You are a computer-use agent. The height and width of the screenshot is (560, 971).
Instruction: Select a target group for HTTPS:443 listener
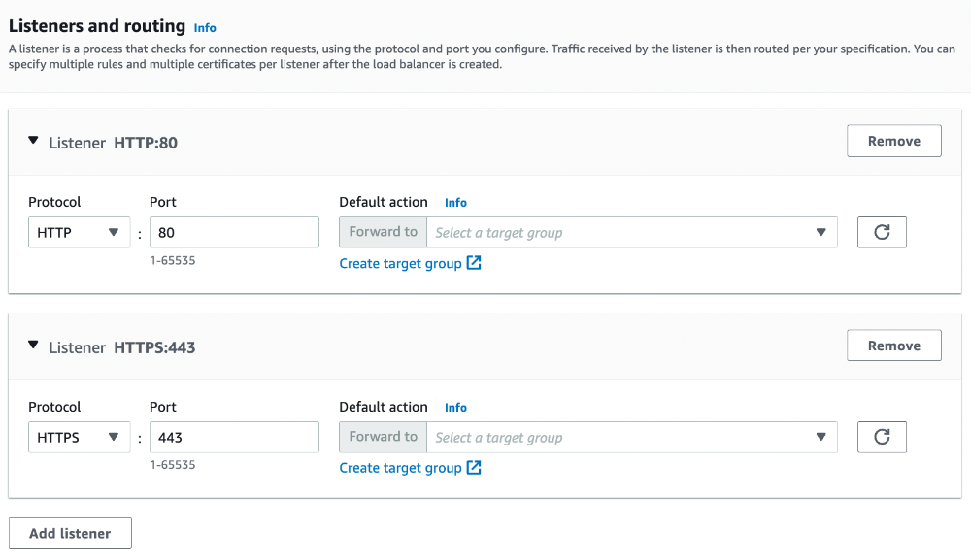tap(632, 437)
